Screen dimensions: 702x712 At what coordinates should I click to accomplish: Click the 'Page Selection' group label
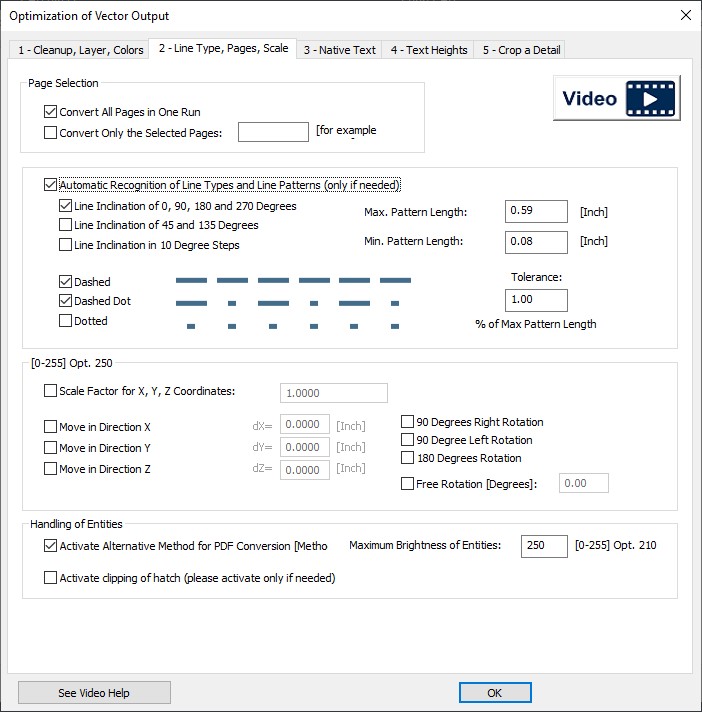[63, 83]
